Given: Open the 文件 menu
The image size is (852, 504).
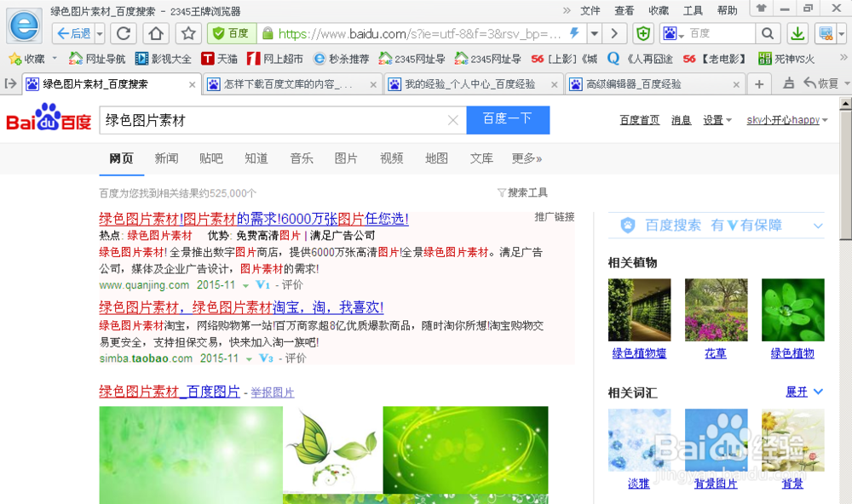Looking at the screenshot, I should (590, 11).
